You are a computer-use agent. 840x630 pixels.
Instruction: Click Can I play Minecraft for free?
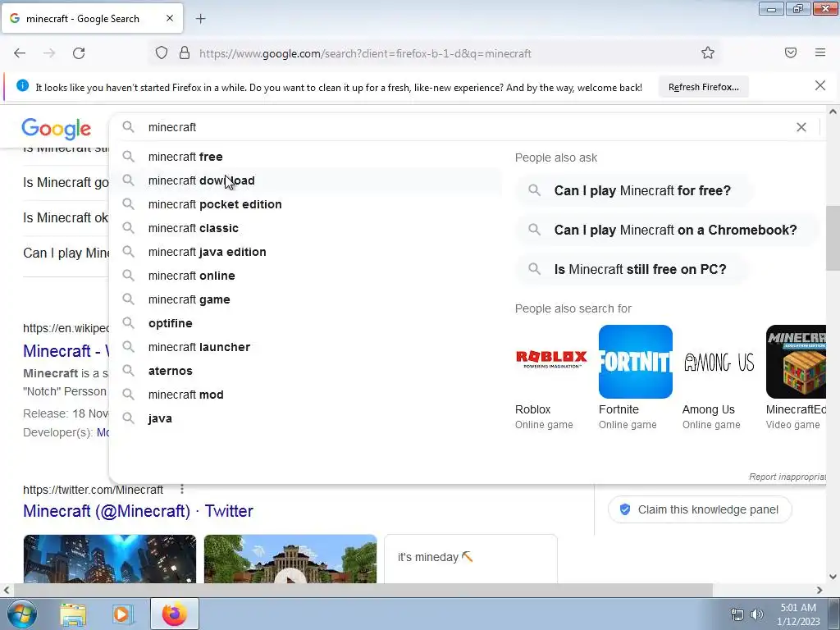[634, 190]
